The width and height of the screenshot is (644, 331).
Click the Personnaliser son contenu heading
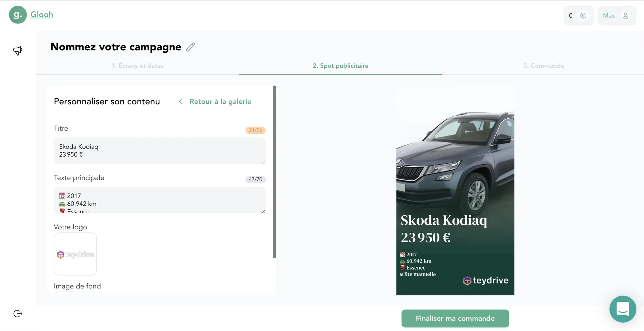pyautogui.click(x=107, y=102)
